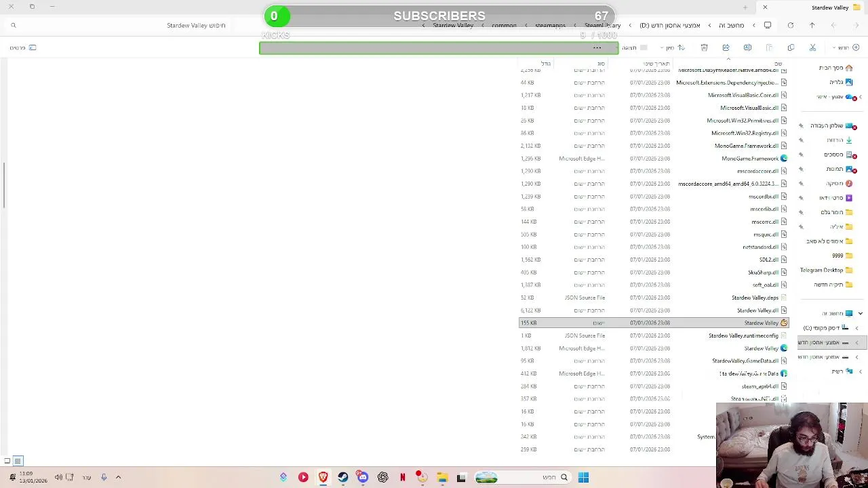Screen dimensions: 868x488
Task: Sort by the סוג type column header
Action: click(601, 64)
